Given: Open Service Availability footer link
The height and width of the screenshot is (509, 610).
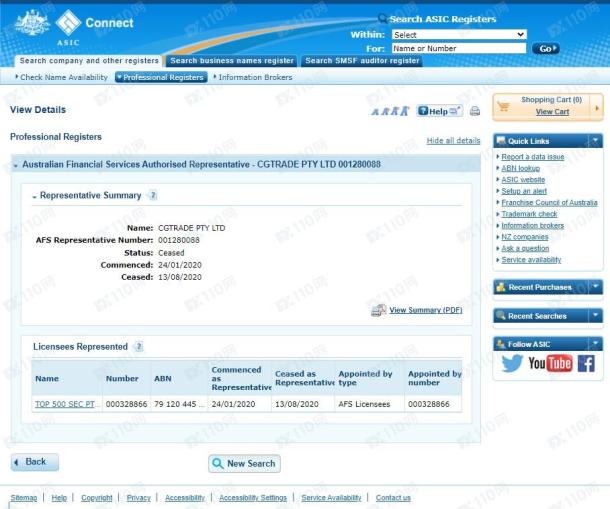Looking at the screenshot, I should pos(331,498).
